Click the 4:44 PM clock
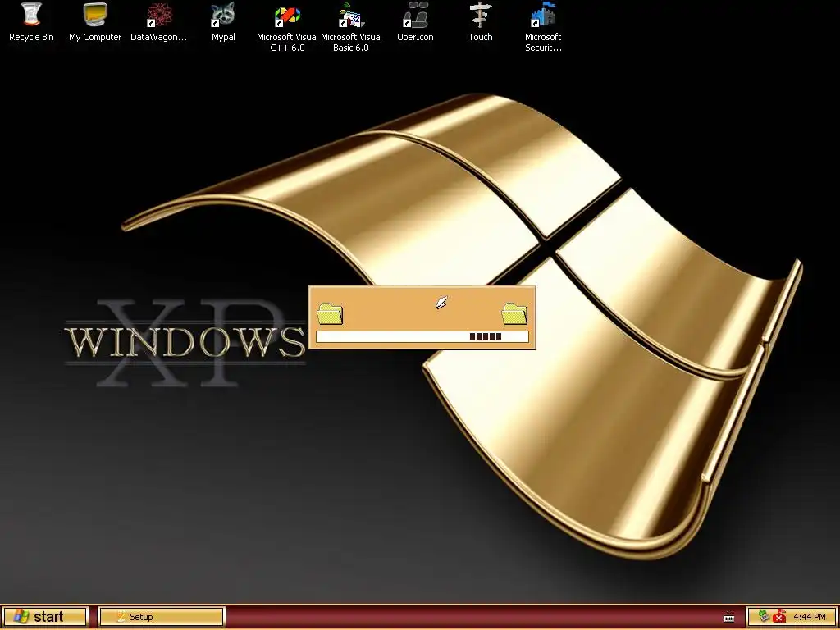Viewport: 840px width, 630px height. point(809,617)
